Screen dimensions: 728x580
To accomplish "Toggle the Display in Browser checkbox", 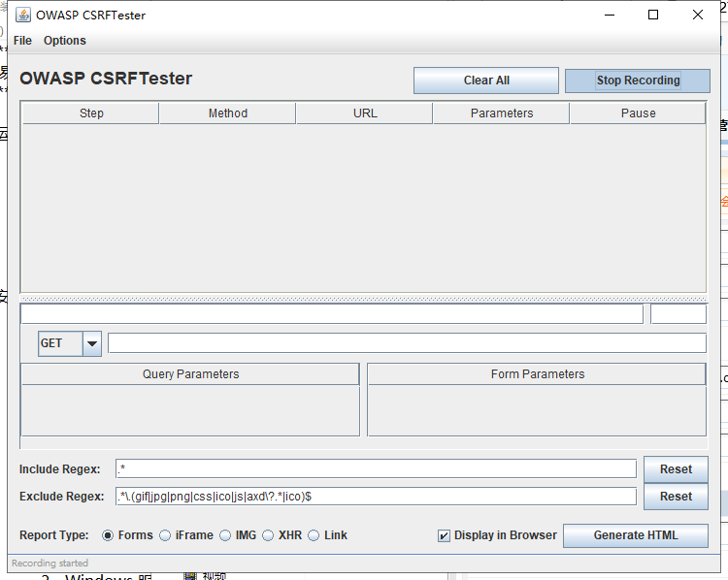I will [x=444, y=536].
